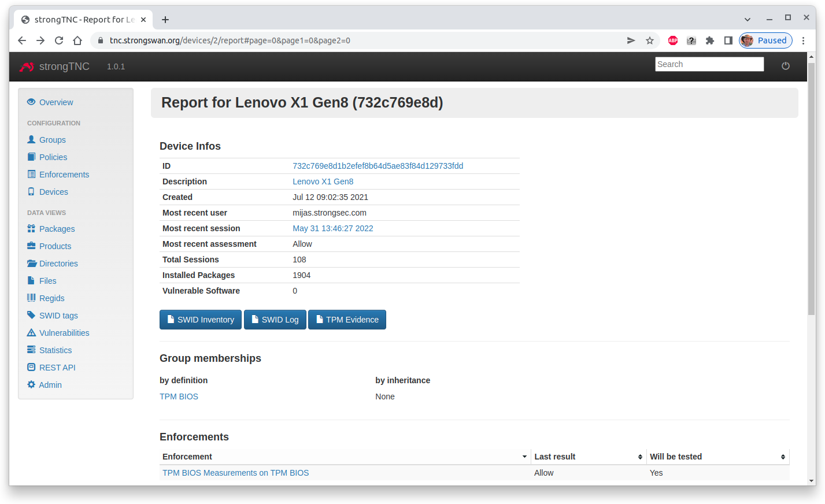Image resolution: width=825 pixels, height=504 pixels.
Task: Click the Vulnerabilities warning icon
Action: pyautogui.click(x=31, y=332)
